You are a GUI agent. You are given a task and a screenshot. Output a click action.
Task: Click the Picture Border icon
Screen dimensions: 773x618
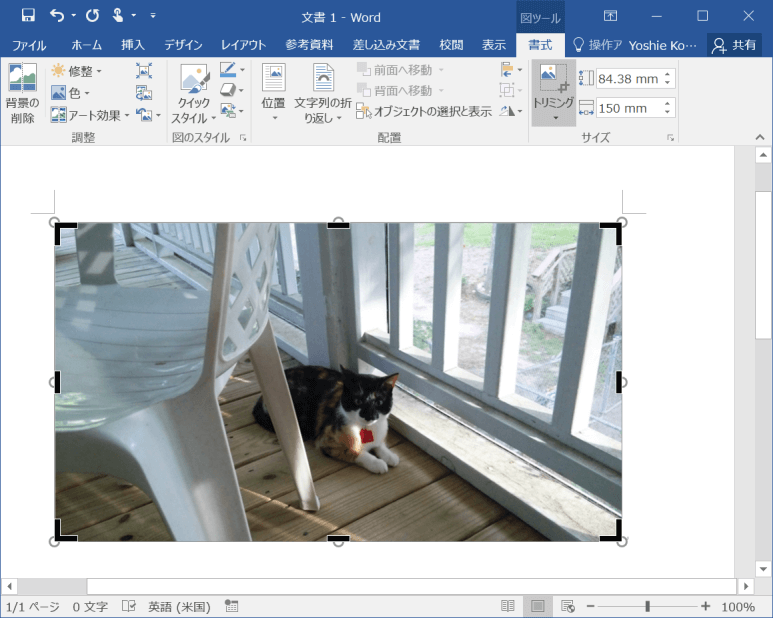pyautogui.click(x=228, y=69)
